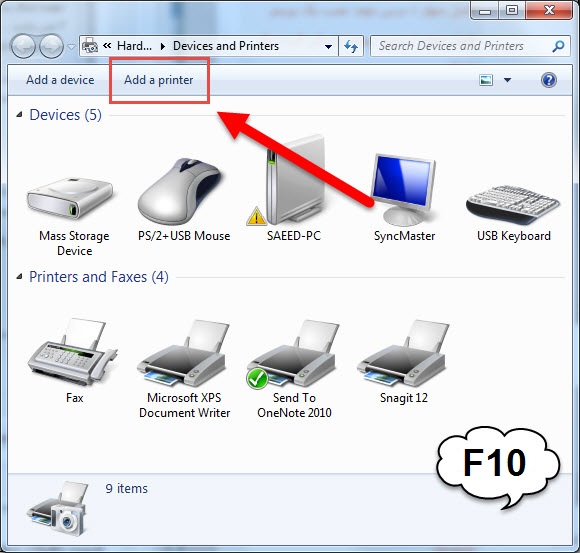Select Microsoft XPS Document Writer printer

(183, 354)
